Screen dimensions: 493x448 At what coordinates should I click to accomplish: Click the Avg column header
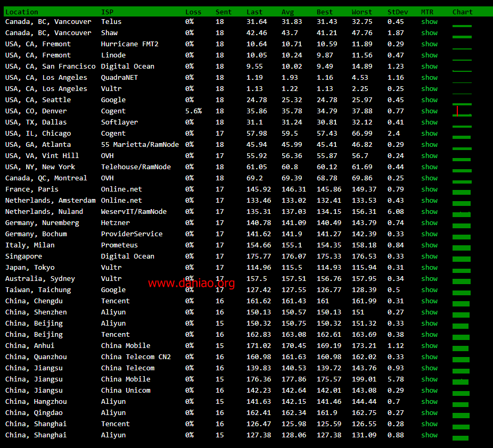click(287, 12)
